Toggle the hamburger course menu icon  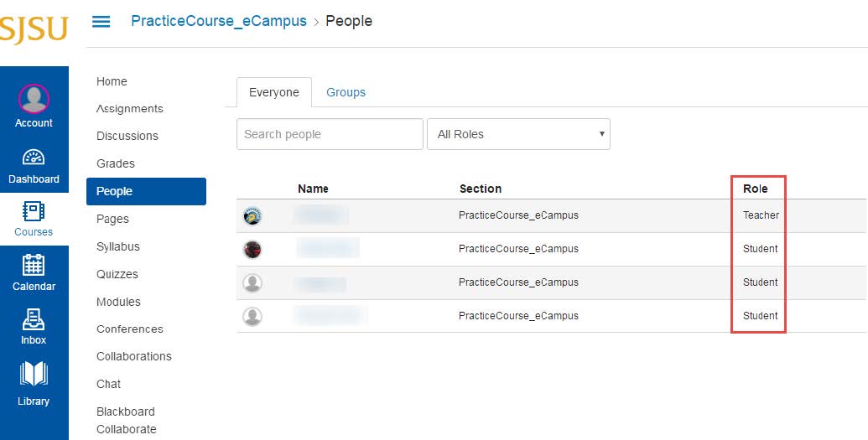click(101, 22)
